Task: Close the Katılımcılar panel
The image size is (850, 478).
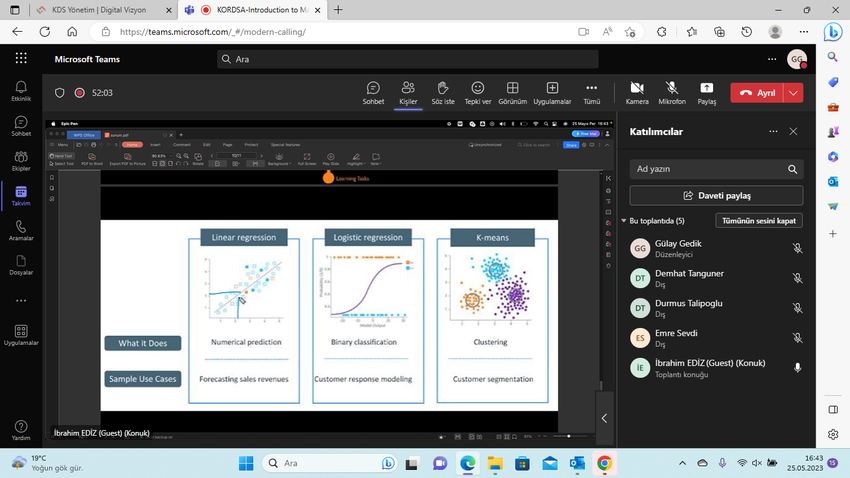Action: [793, 131]
